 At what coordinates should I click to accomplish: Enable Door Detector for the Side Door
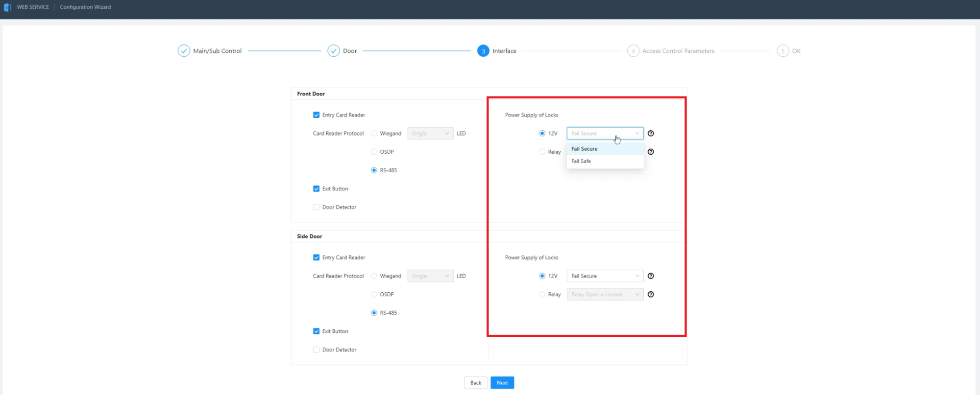pos(317,349)
